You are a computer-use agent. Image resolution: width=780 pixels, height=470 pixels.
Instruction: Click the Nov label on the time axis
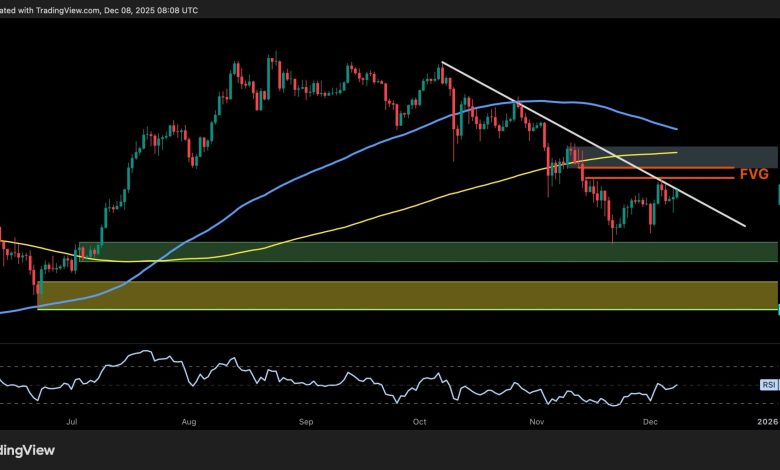[537, 423]
